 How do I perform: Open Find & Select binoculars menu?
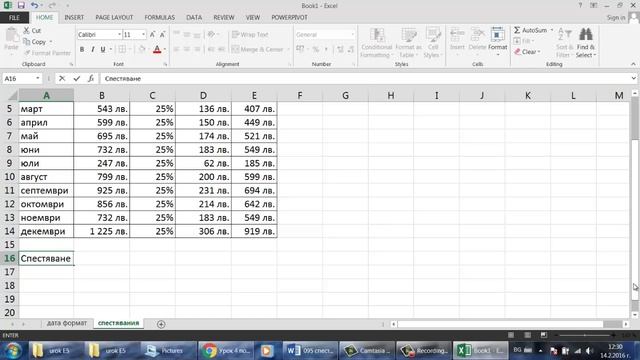586,43
